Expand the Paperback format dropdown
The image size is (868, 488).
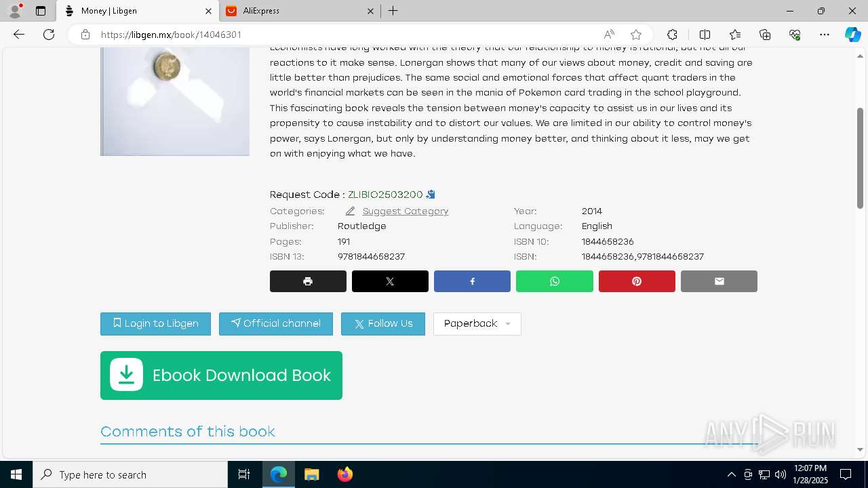[x=477, y=324]
